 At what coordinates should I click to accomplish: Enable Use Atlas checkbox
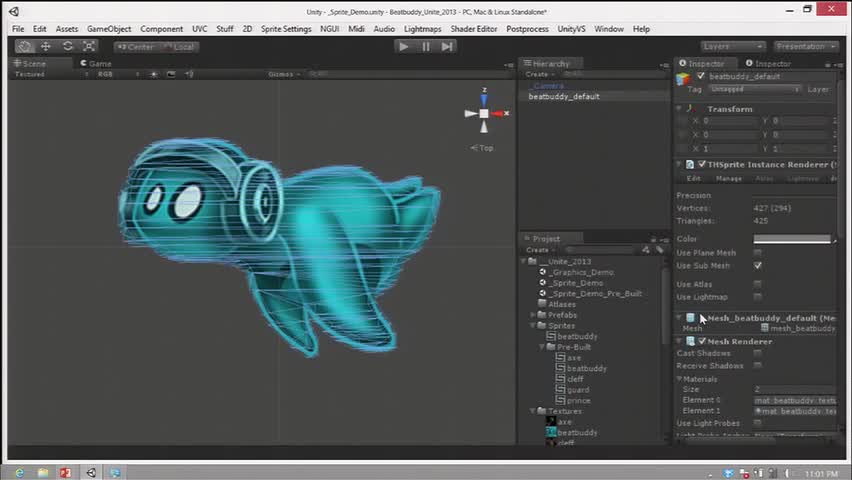pyautogui.click(x=757, y=284)
